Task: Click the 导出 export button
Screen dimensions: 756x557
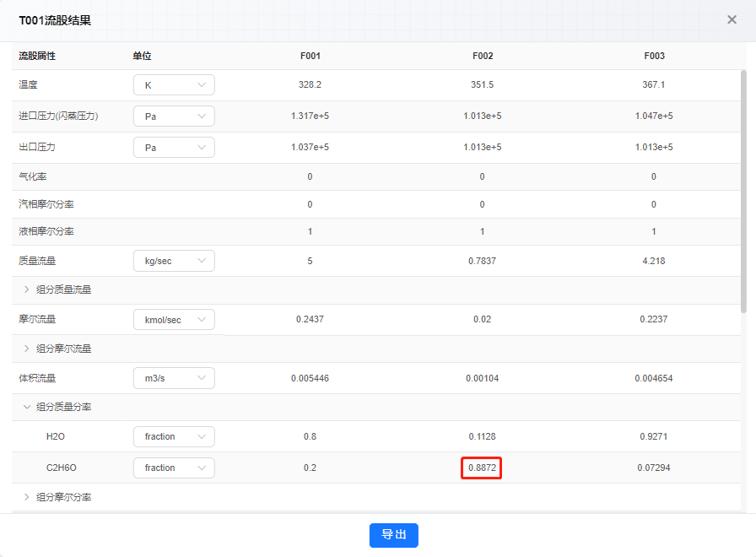Action: (393, 535)
